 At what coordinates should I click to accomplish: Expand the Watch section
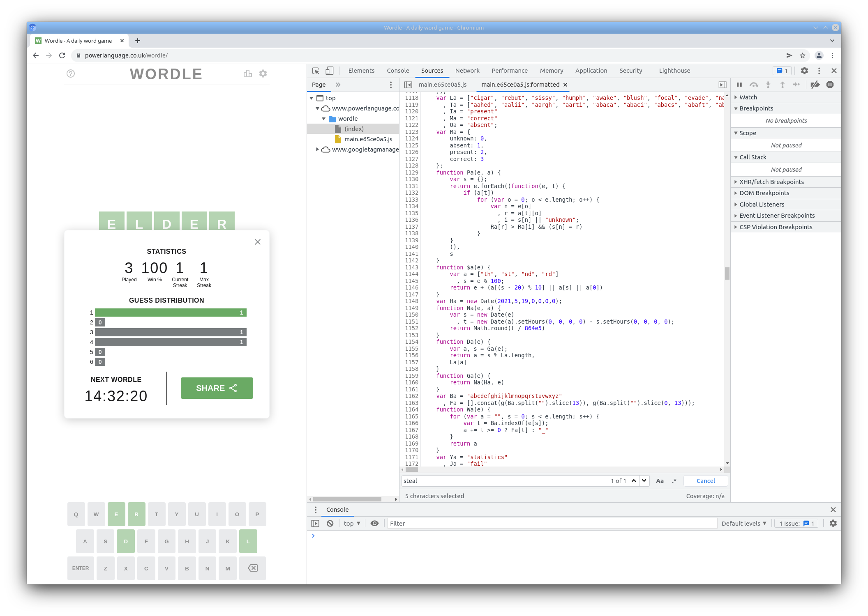[x=748, y=97]
